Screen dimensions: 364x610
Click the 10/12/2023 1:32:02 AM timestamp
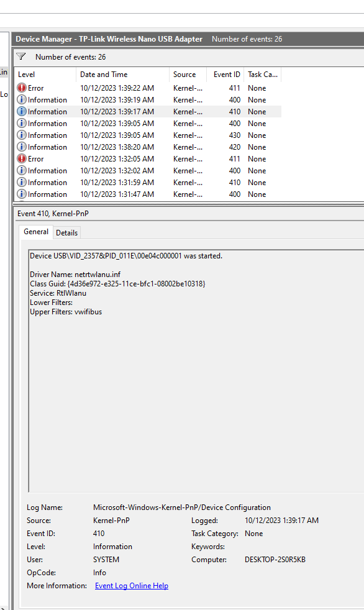[117, 170]
